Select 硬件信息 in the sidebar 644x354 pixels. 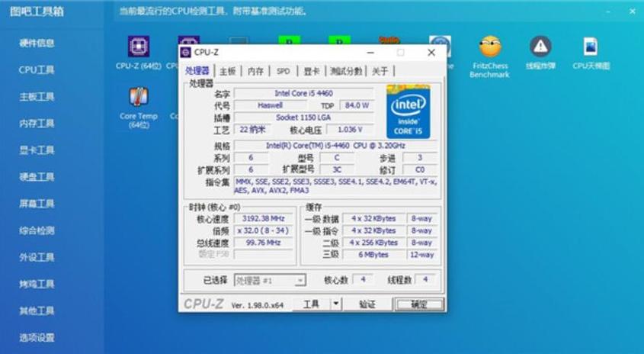[37, 43]
